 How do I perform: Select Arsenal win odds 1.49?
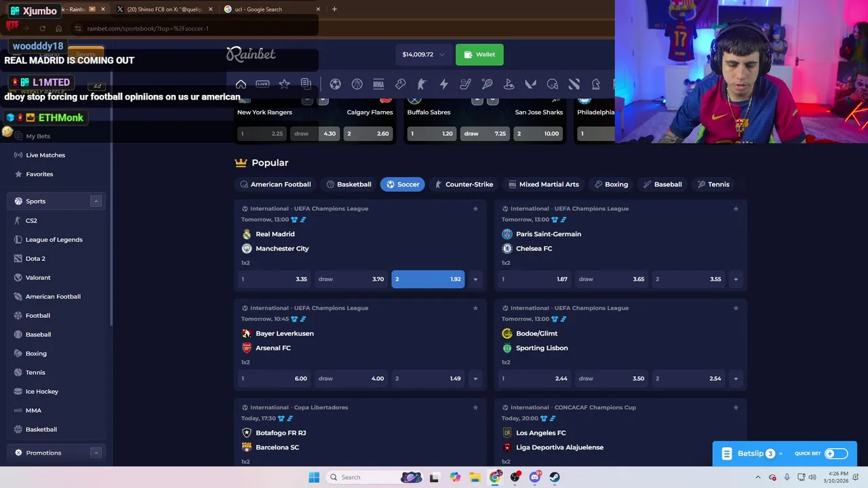pos(428,379)
